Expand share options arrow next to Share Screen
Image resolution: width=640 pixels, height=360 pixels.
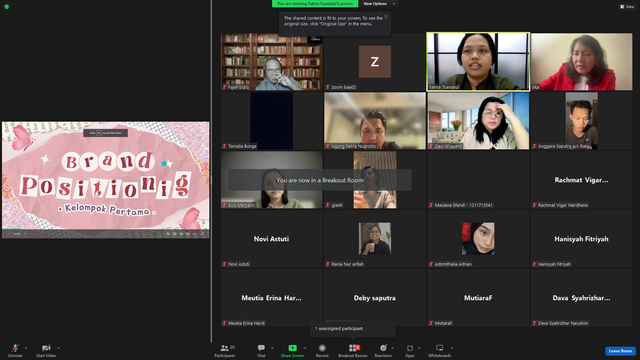click(x=304, y=348)
